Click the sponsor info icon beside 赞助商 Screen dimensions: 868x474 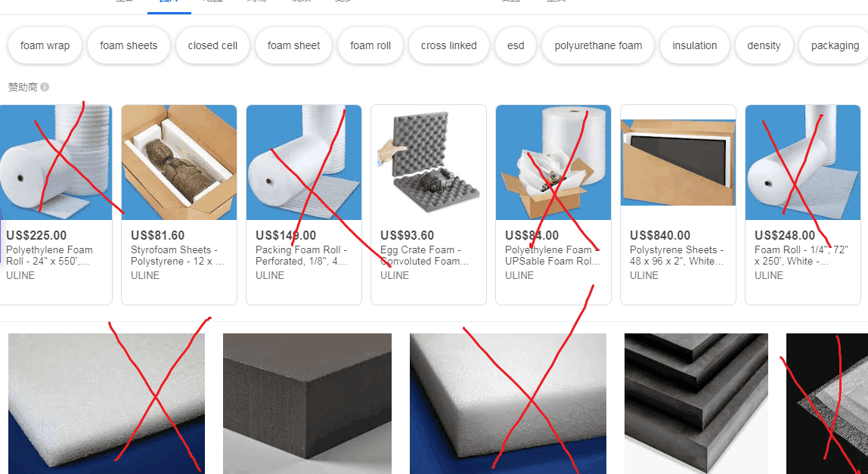[45, 87]
